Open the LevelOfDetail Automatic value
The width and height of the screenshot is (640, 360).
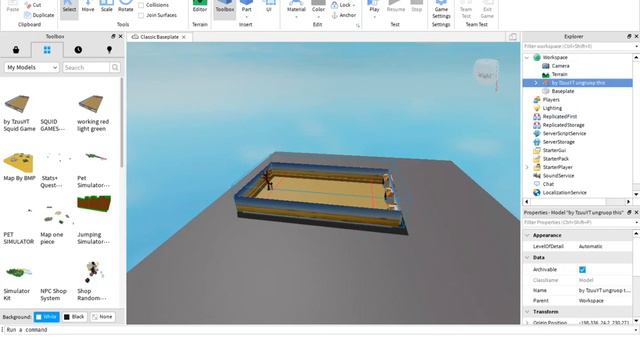click(x=605, y=247)
